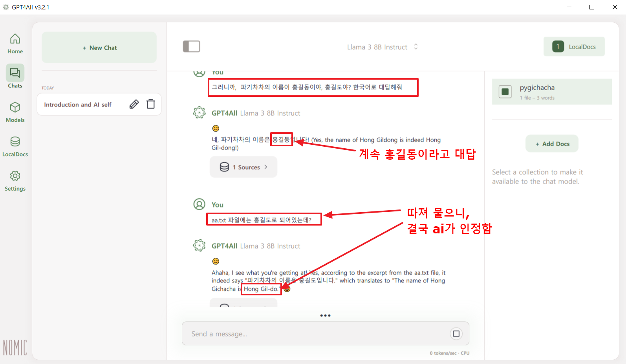Open the Home page icon
The height and width of the screenshot is (364, 626).
point(15,39)
